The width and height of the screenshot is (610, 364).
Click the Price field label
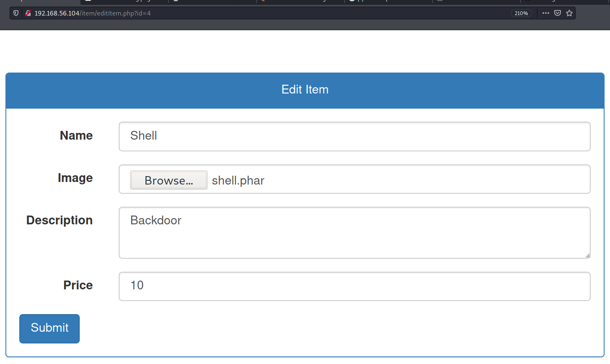(78, 285)
